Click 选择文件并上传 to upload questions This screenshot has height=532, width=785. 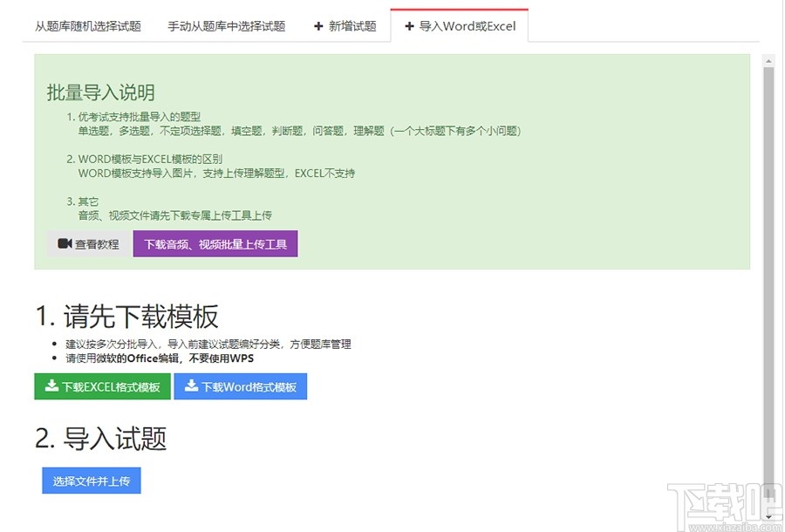[91, 481]
